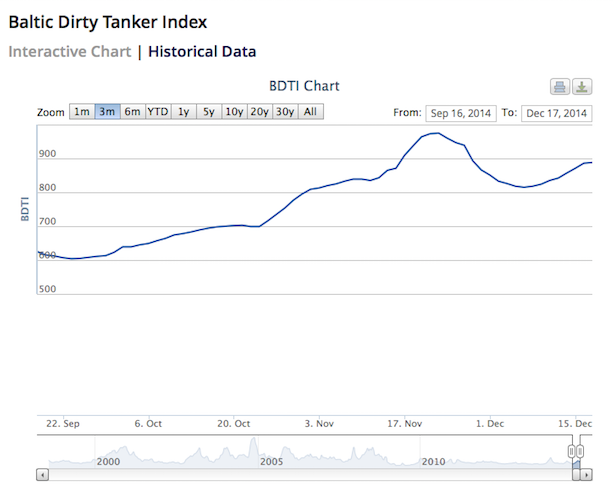This screenshot has width=613, height=501.
Task: Click the BDTI Chart title
Action: pos(304,86)
